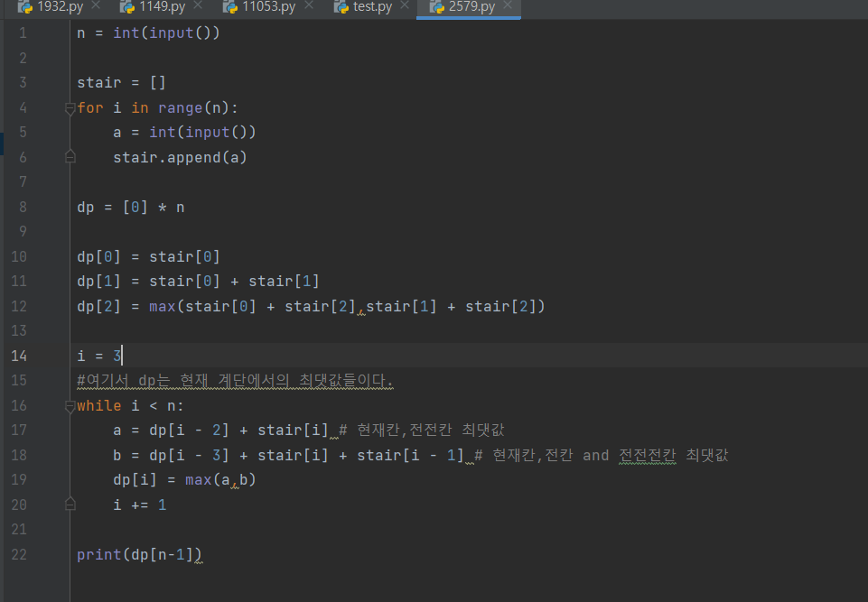Close the 11053.py tab
The width and height of the screenshot is (868, 602).
(309, 5)
